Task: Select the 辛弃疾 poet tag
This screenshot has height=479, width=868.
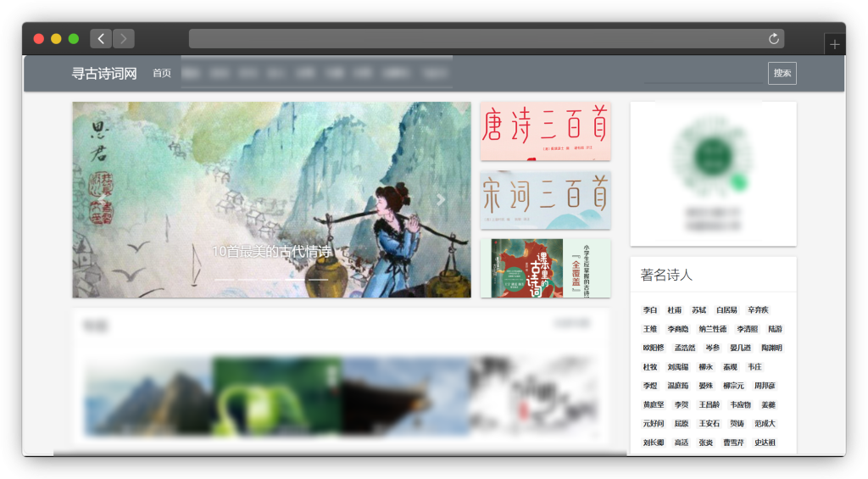Action: [758, 310]
